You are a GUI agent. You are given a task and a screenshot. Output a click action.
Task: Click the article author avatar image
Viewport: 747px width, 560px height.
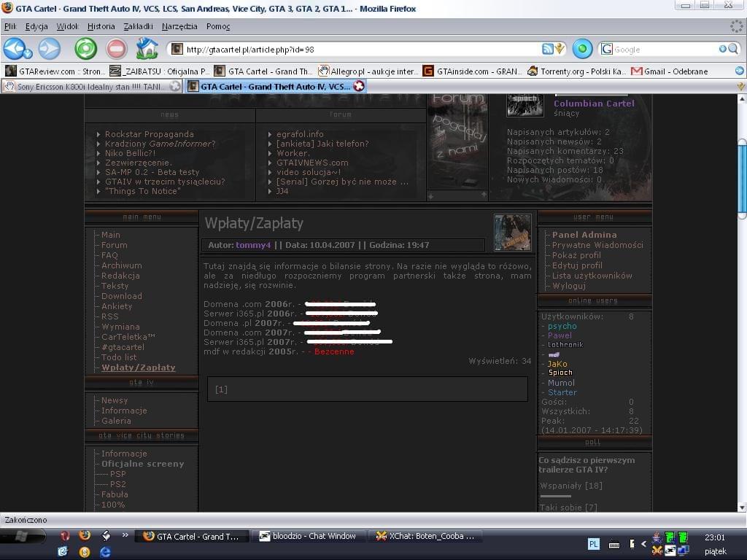point(513,233)
